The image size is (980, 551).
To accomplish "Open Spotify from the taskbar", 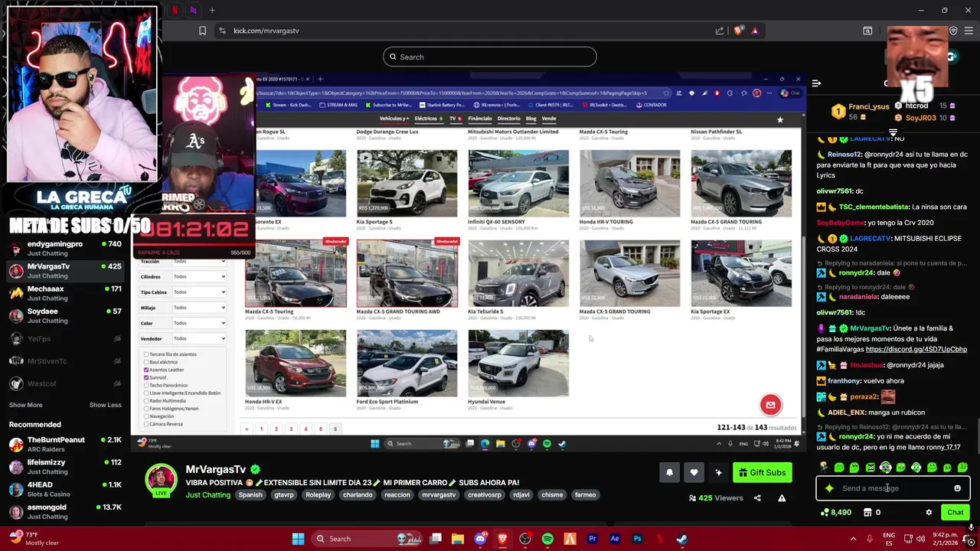I will 547,539.
